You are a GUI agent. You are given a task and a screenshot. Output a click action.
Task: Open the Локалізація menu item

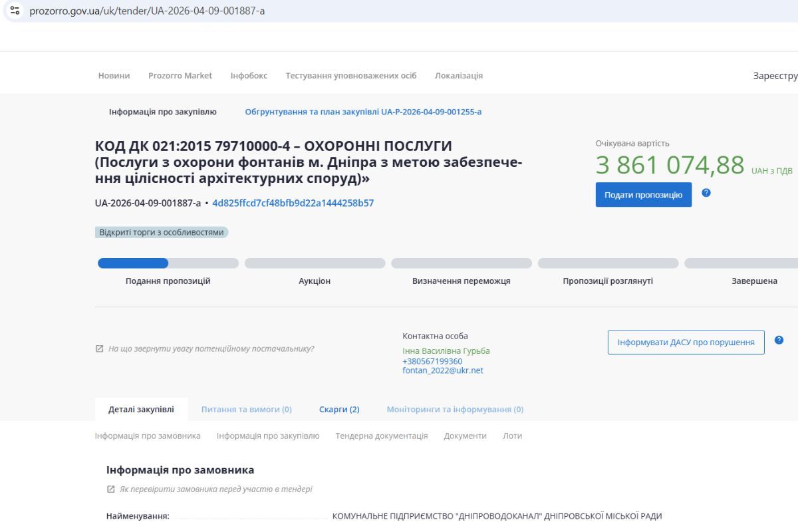459,75
